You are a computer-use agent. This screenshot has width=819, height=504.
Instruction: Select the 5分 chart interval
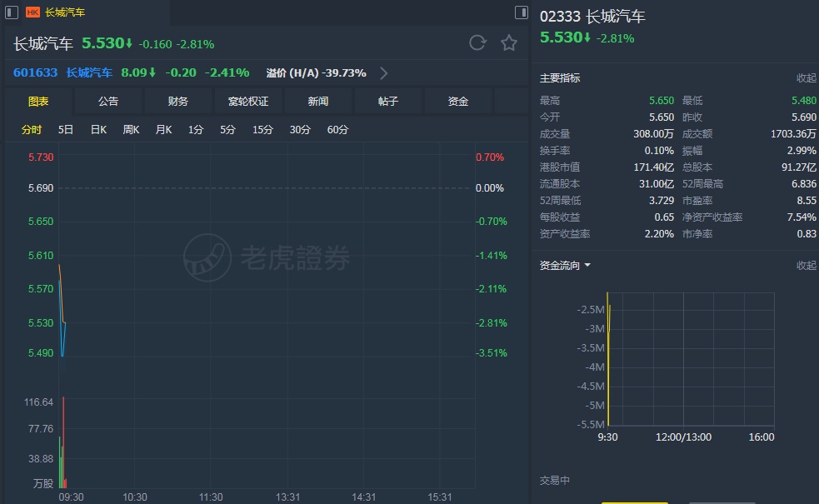pos(227,129)
